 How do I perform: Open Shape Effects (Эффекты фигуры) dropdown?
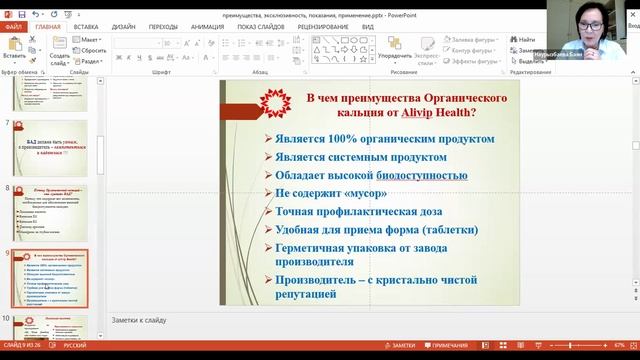click(x=472, y=61)
